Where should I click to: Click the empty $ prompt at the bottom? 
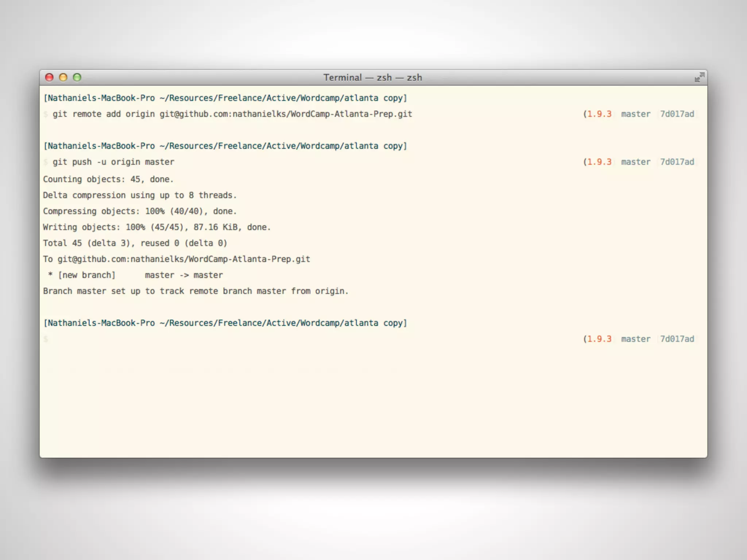coord(46,339)
